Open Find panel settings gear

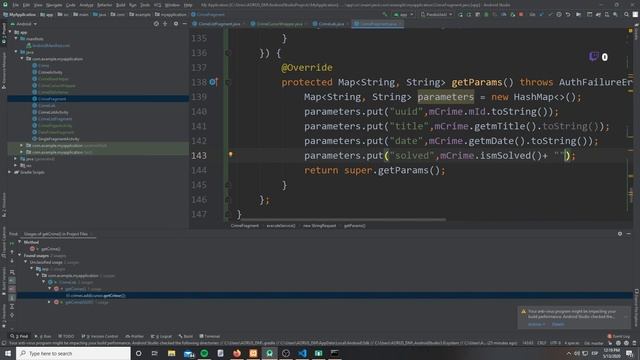click(x=620, y=234)
